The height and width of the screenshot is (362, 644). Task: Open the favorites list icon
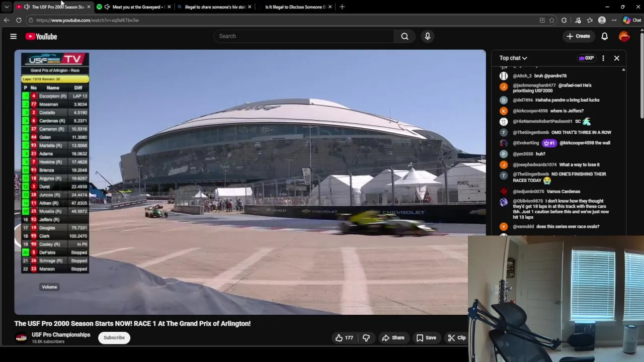[590, 20]
